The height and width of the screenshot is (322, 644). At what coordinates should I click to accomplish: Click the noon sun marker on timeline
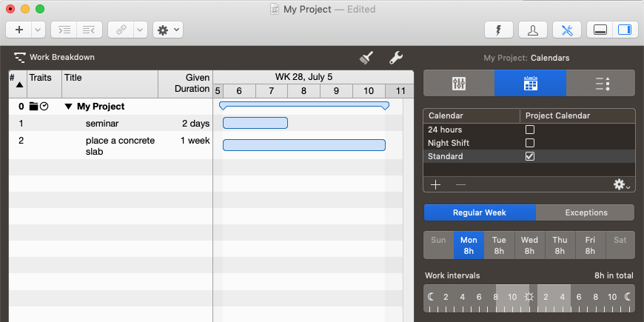click(529, 297)
